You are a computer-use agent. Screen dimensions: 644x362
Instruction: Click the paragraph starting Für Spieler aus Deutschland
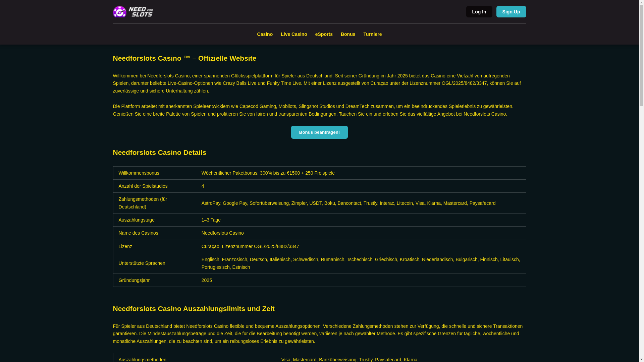[319, 334]
